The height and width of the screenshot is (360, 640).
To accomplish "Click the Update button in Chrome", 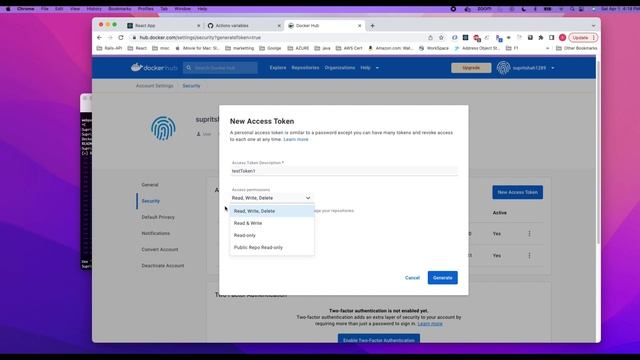I will [583, 38].
